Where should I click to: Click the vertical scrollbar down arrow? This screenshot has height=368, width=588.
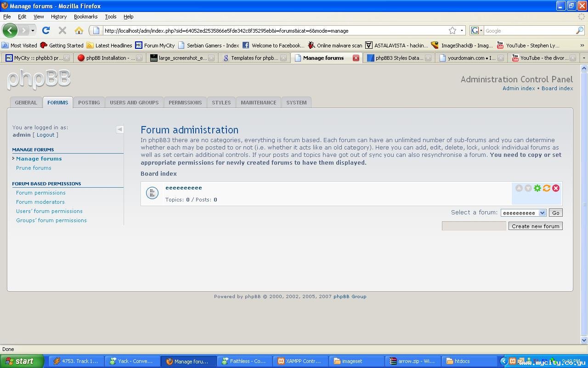(584, 340)
